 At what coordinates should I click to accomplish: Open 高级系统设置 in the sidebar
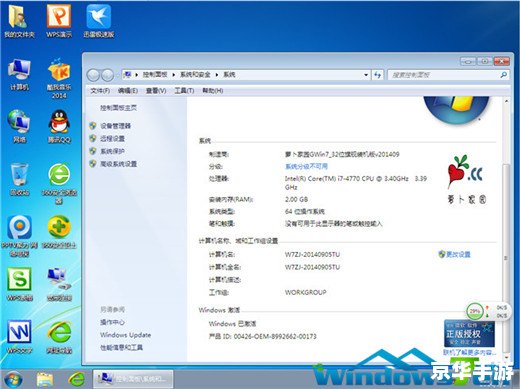pos(118,164)
